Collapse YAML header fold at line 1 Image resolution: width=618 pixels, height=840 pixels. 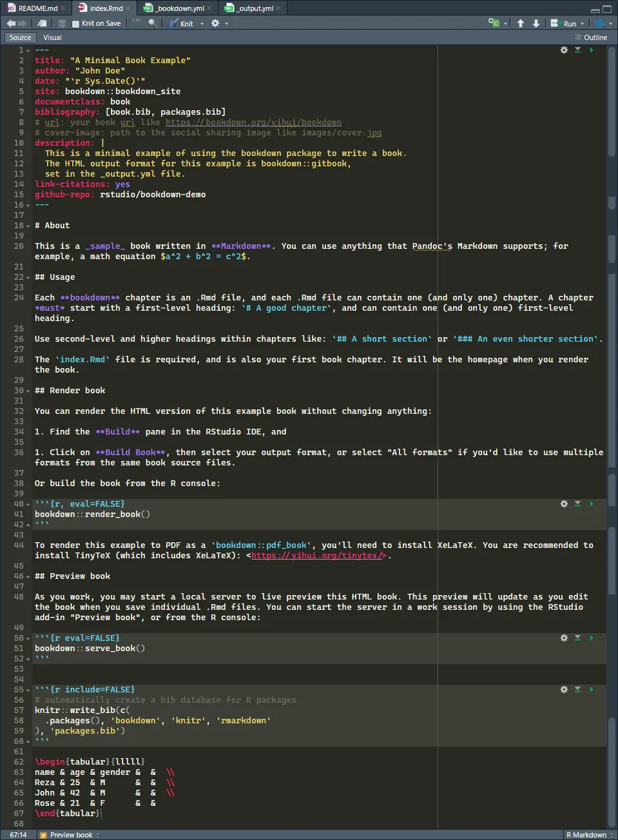click(28, 50)
